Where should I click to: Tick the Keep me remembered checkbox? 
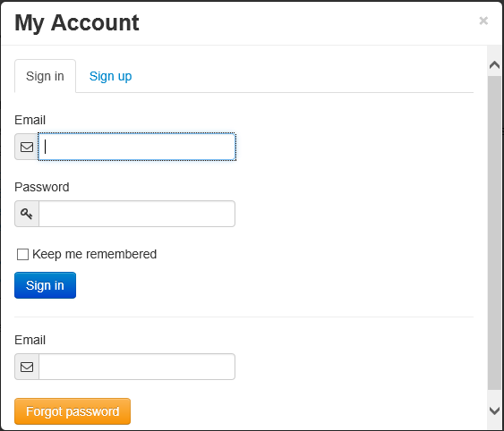(x=22, y=254)
